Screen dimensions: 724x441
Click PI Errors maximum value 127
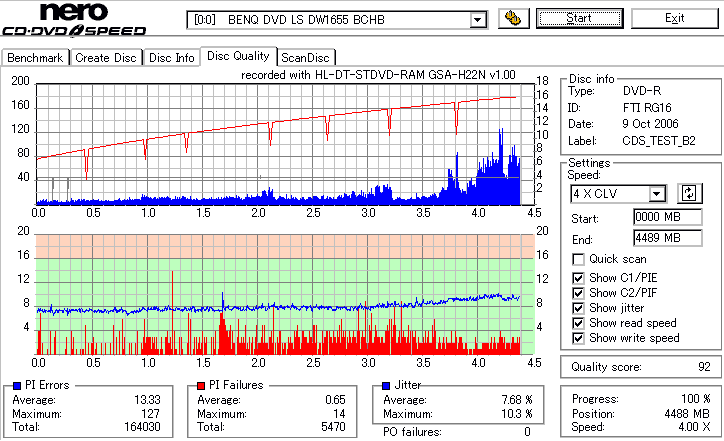(151, 413)
